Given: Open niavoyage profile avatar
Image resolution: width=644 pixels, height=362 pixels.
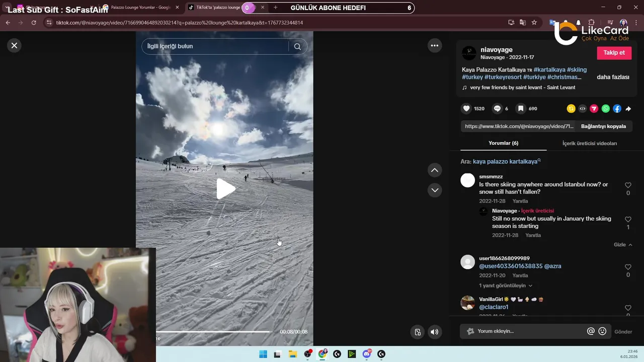Looking at the screenshot, I should pyautogui.click(x=469, y=53).
